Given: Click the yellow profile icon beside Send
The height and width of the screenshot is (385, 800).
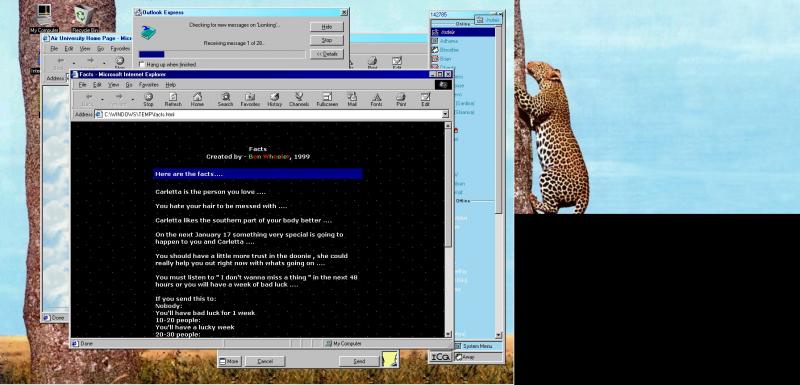Looking at the screenshot, I should coord(390,358).
